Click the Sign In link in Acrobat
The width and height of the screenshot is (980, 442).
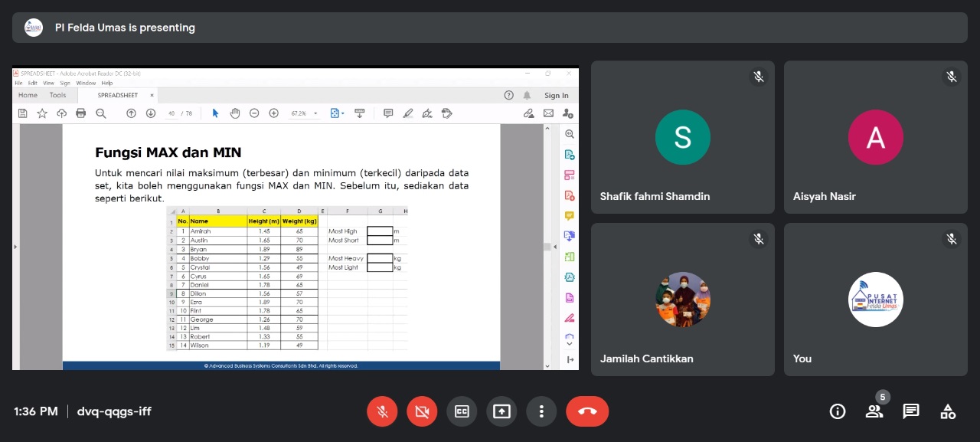click(x=556, y=96)
